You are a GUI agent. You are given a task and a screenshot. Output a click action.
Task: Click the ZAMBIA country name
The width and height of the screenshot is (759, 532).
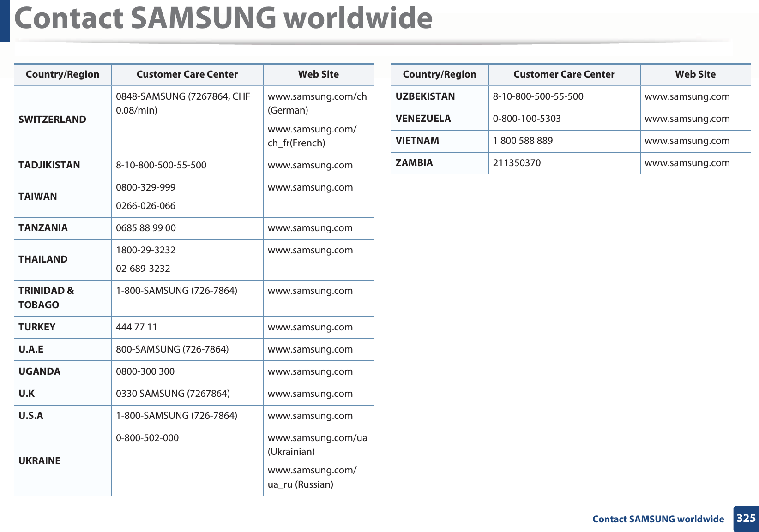tap(414, 163)
